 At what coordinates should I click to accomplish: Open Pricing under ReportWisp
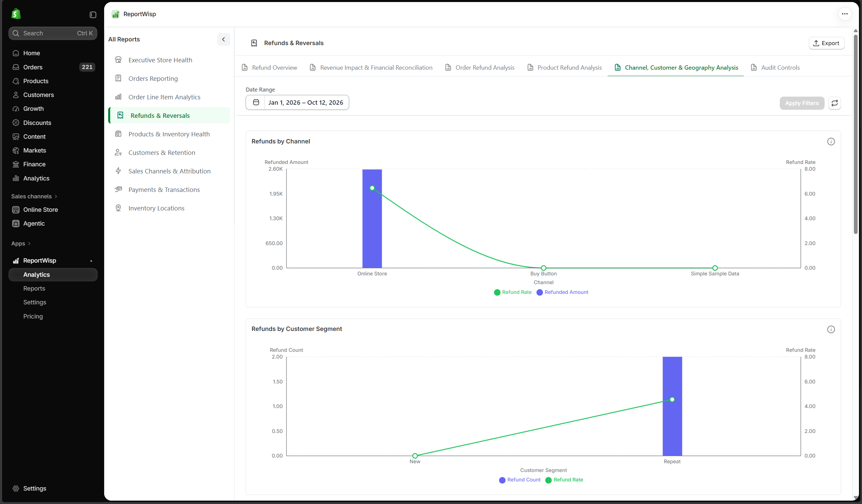33,316
